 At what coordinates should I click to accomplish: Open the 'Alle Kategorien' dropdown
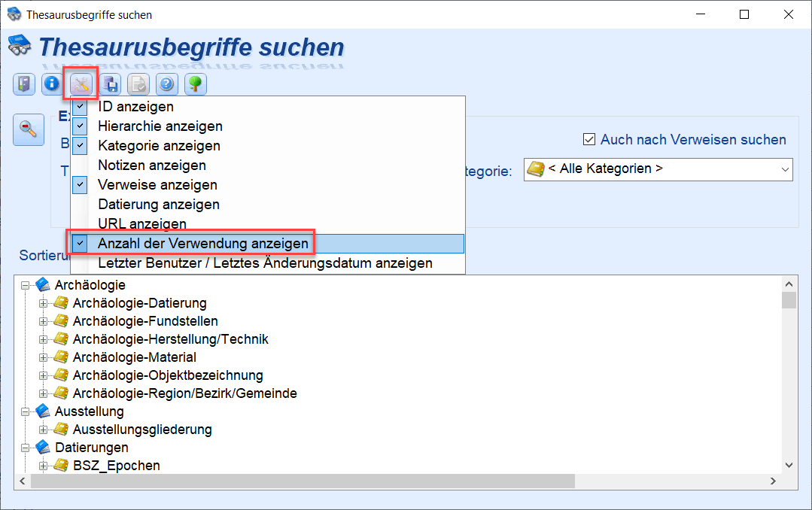point(658,169)
